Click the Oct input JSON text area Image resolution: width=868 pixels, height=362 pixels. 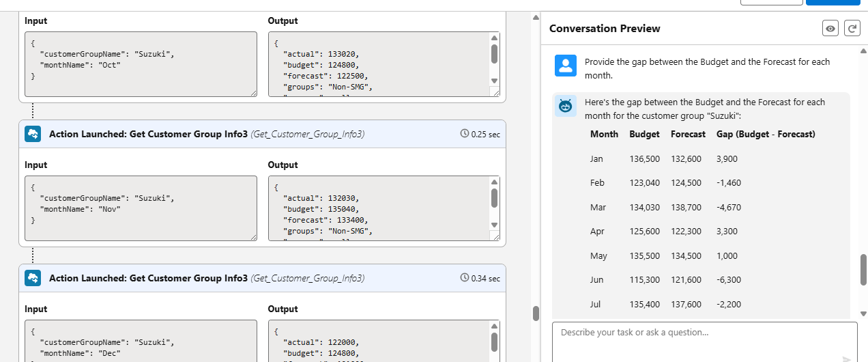coord(141,64)
